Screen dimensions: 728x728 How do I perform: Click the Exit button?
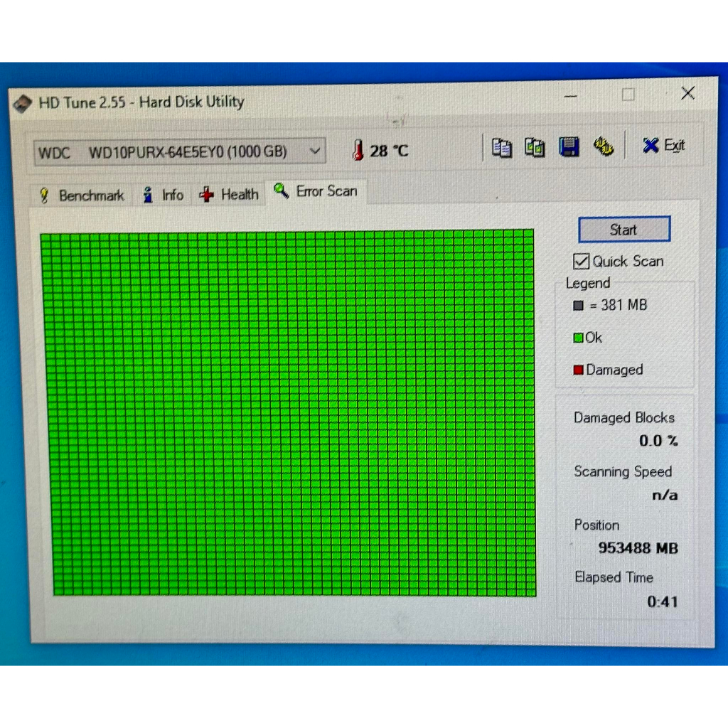663,146
